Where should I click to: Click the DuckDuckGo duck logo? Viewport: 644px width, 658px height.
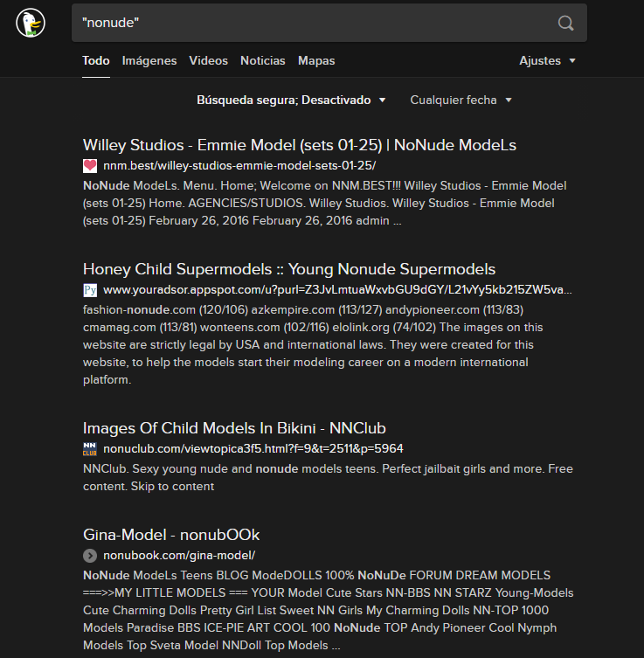[x=31, y=23]
